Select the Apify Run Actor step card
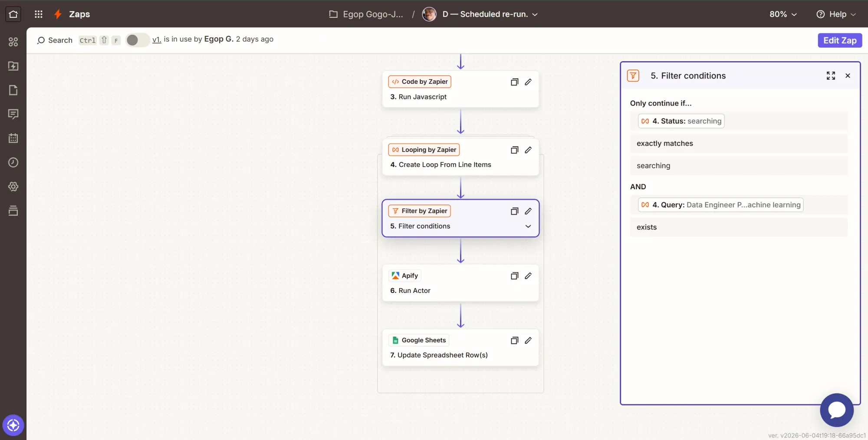868x440 pixels. point(460,283)
